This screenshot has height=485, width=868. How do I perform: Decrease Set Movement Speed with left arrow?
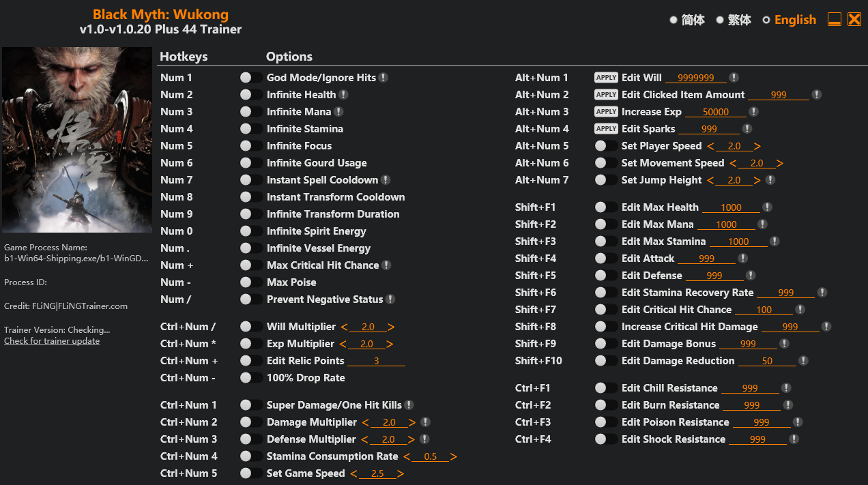pyautogui.click(x=733, y=163)
